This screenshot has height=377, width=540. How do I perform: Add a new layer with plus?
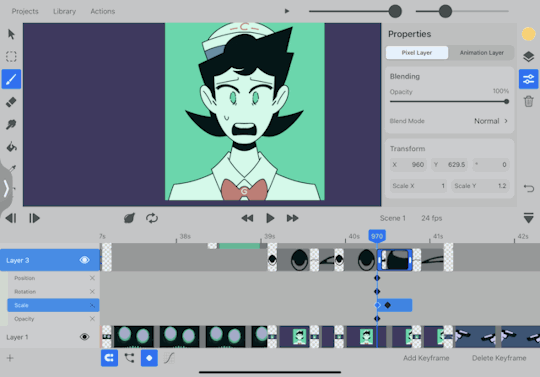point(10,358)
